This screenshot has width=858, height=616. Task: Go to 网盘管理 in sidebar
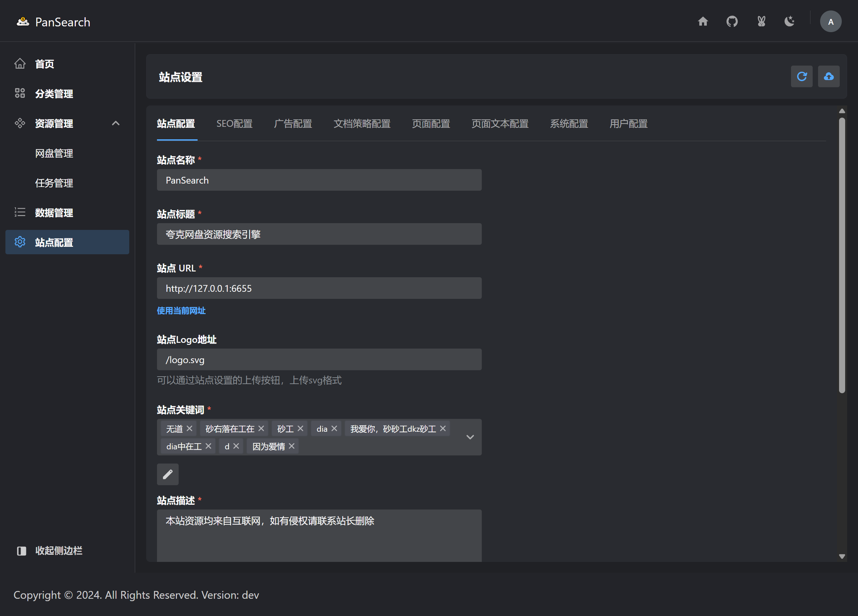54,153
